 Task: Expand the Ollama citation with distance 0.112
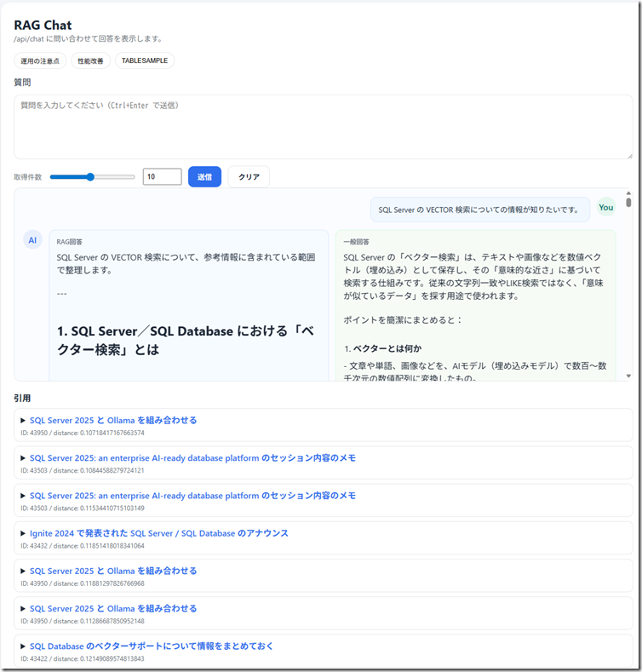point(23,609)
